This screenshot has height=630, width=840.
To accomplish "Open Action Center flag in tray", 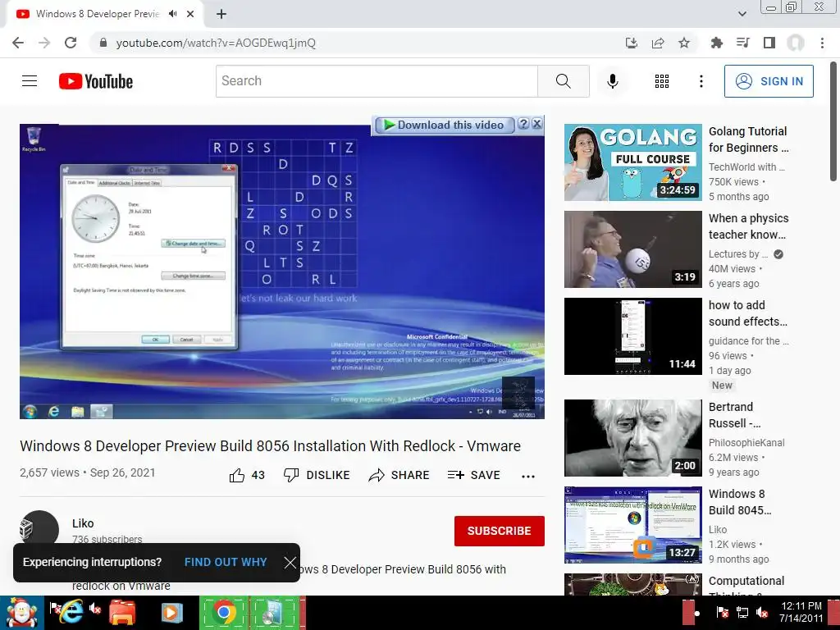I will (x=722, y=612).
